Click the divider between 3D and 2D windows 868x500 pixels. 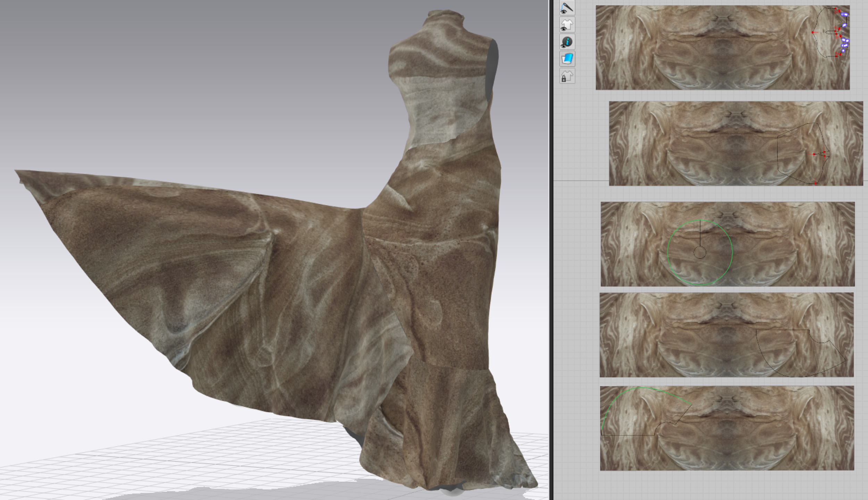point(551,250)
